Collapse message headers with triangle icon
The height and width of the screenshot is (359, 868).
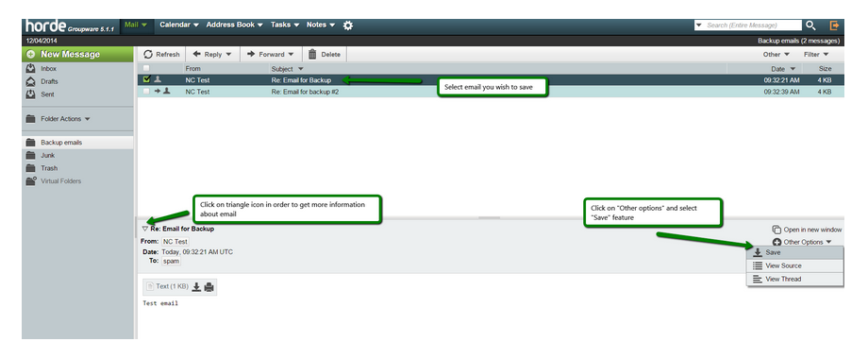[145, 229]
